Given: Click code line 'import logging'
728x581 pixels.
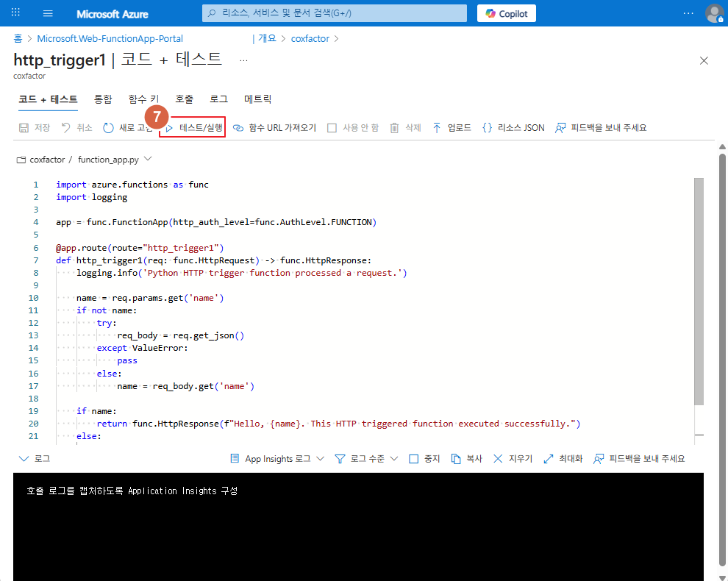Looking at the screenshot, I should pos(91,197).
